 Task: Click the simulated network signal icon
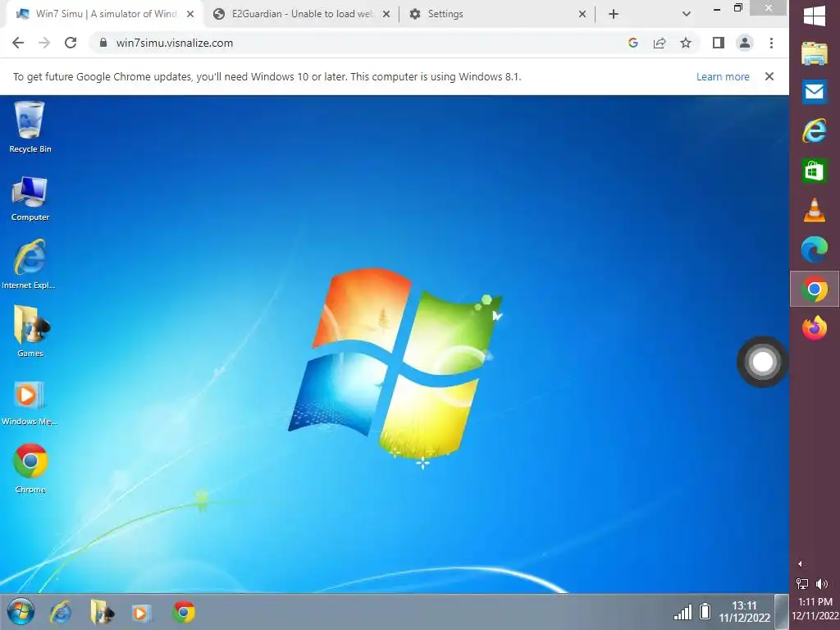click(682, 612)
